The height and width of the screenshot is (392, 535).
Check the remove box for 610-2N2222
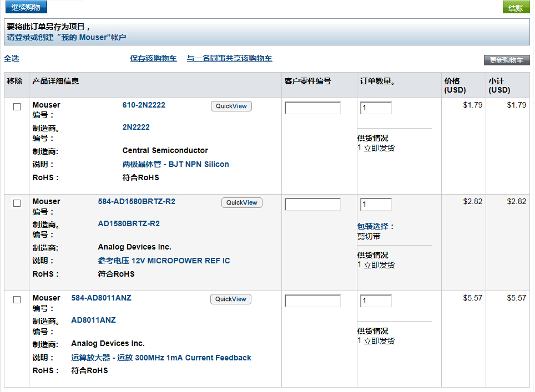point(17,106)
